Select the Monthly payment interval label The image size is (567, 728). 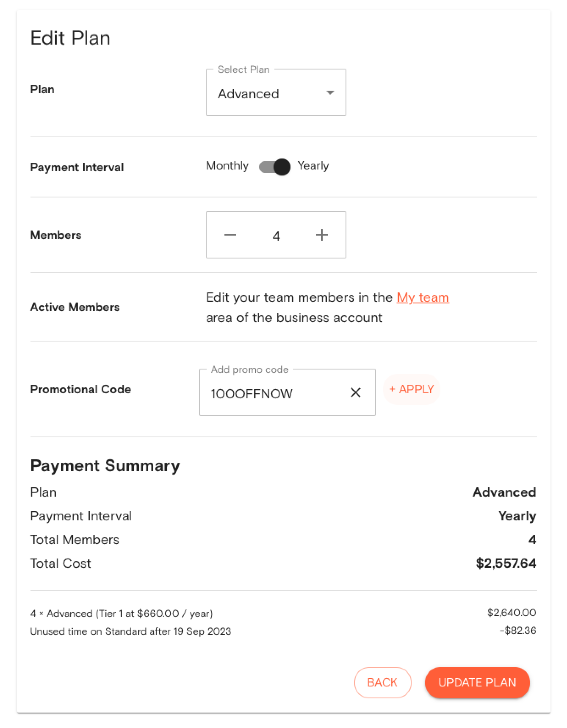[x=227, y=166]
